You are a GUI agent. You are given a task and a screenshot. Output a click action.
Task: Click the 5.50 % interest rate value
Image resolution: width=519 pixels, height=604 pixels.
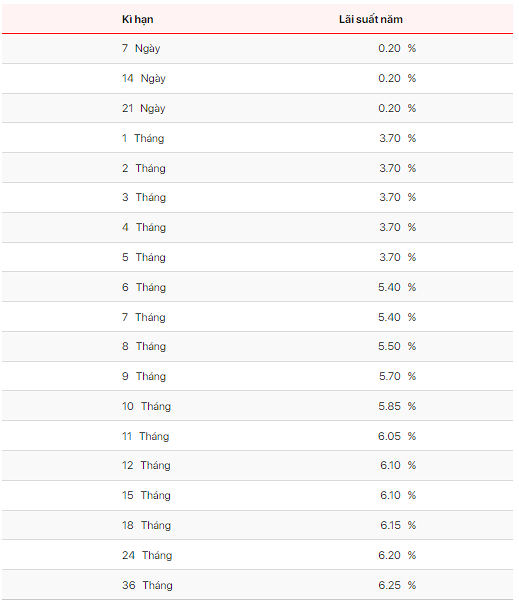(x=397, y=346)
